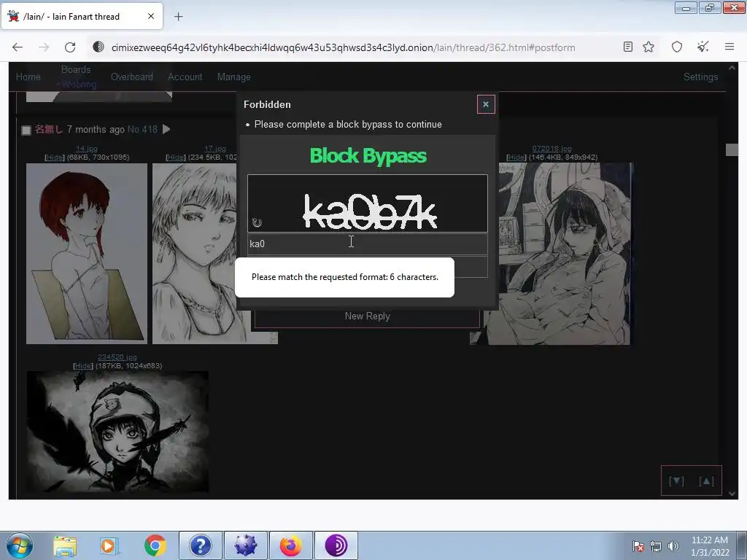Click the scrollbar down arrow
The height and width of the screenshot is (560, 747).
(732, 494)
